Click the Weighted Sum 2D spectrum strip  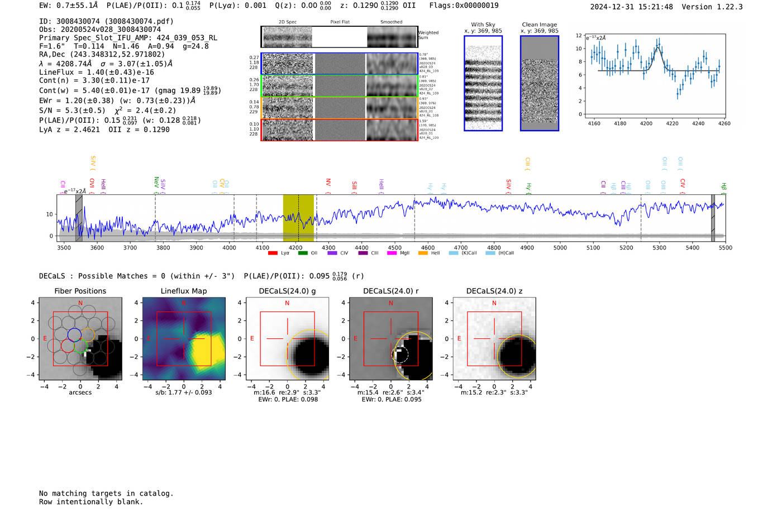tap(339, 37)
